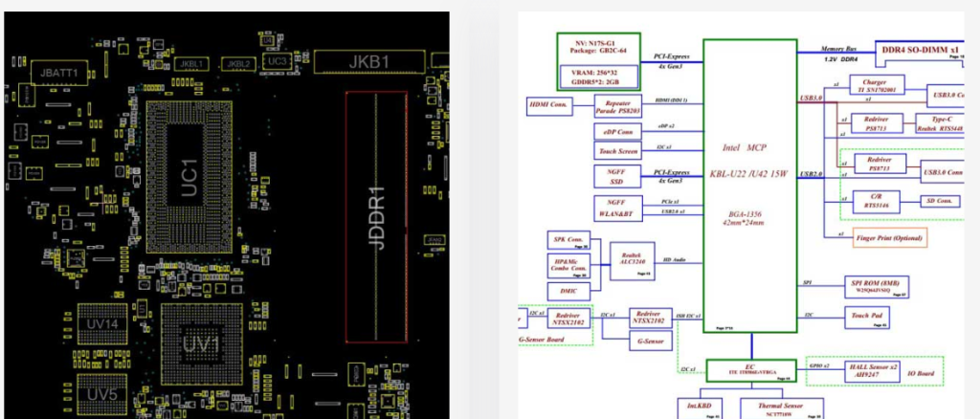
Task: Open the PCB boardview image
Action: pyautogui.click(x=226, y=215)
